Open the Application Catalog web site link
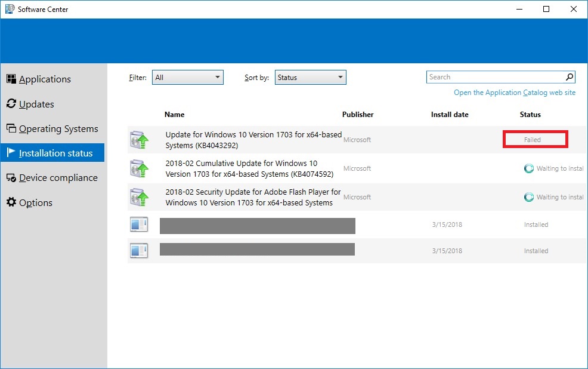This screenshot has width=588, height=369. click(x=515, y=93)
